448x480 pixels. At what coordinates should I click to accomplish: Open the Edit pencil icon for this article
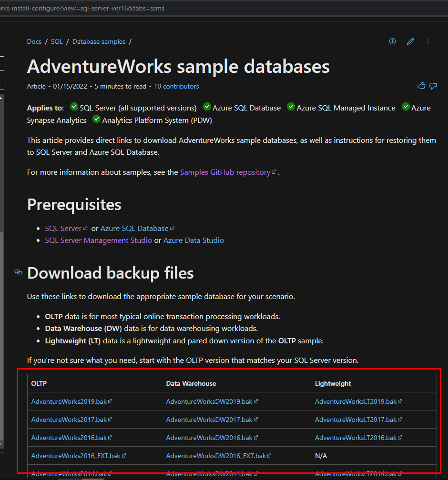point(410,41)
